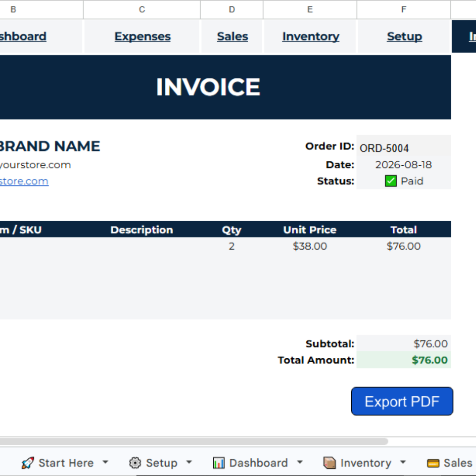Click the credit card icon on Sales tab
476x476 pixels.
tap(433, 463)
